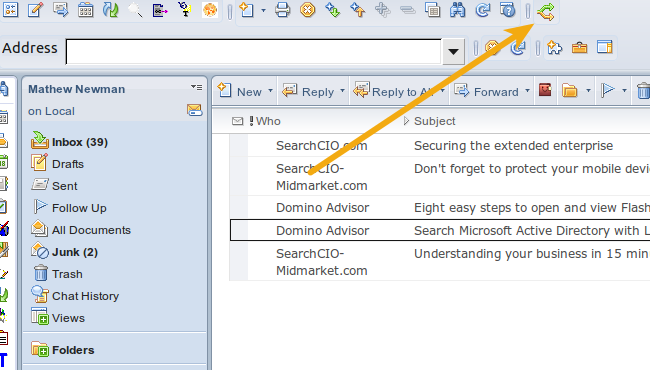Click the document with pink arrow icon
The width and height of the screenshot is (650, 370).
coord(160,10)
